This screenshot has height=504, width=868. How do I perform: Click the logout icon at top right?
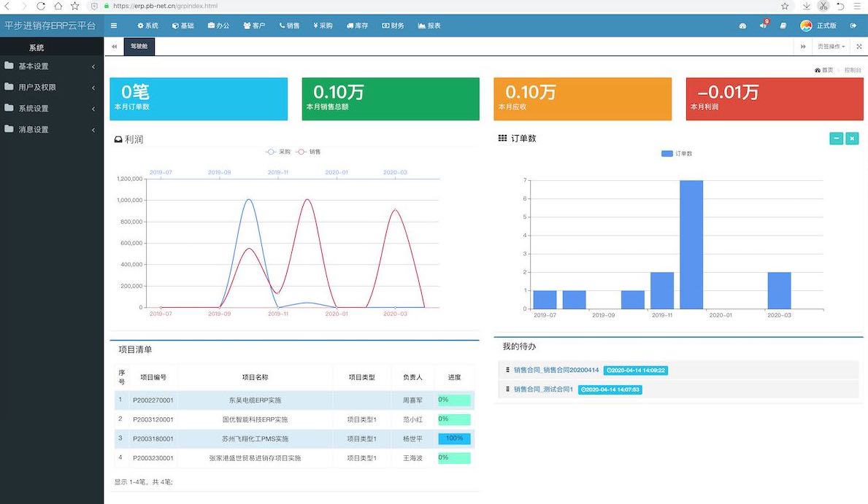click(853, 26)
